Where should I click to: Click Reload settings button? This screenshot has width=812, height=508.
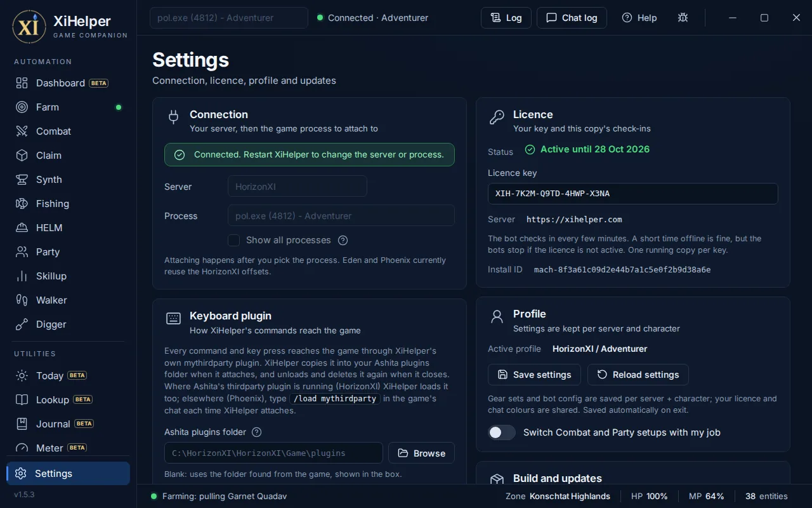(x=638, y=375)
